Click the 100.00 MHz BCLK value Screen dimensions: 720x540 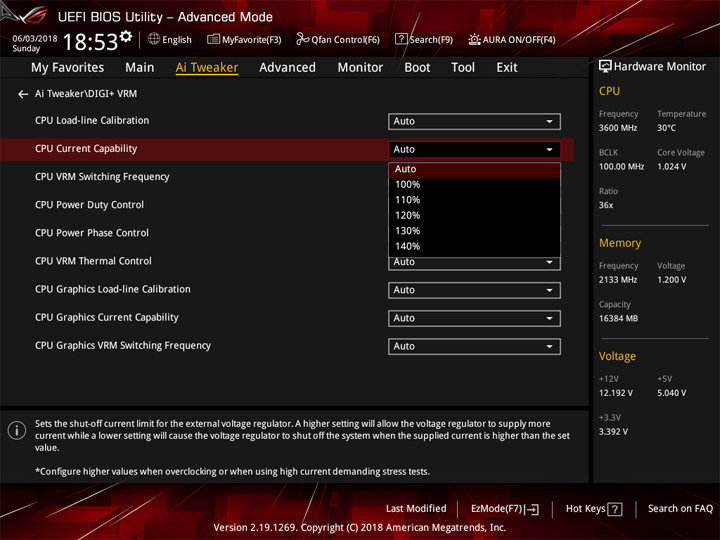point(621,167)
